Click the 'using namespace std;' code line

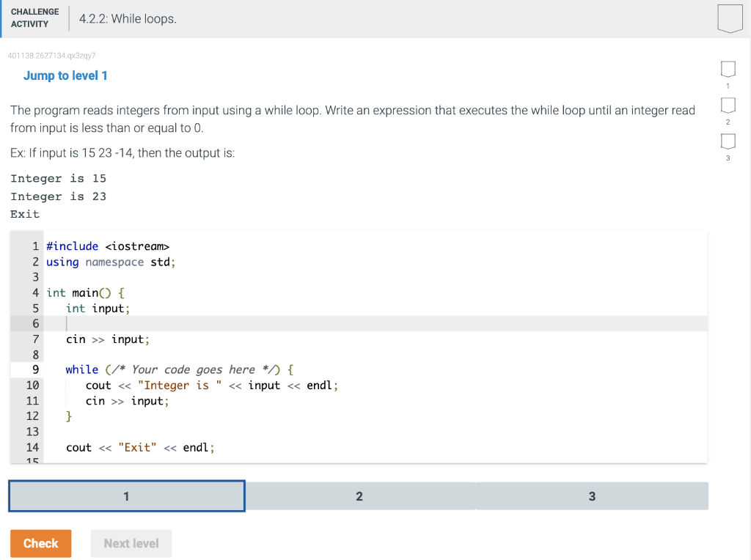click(x=111, y=262)
